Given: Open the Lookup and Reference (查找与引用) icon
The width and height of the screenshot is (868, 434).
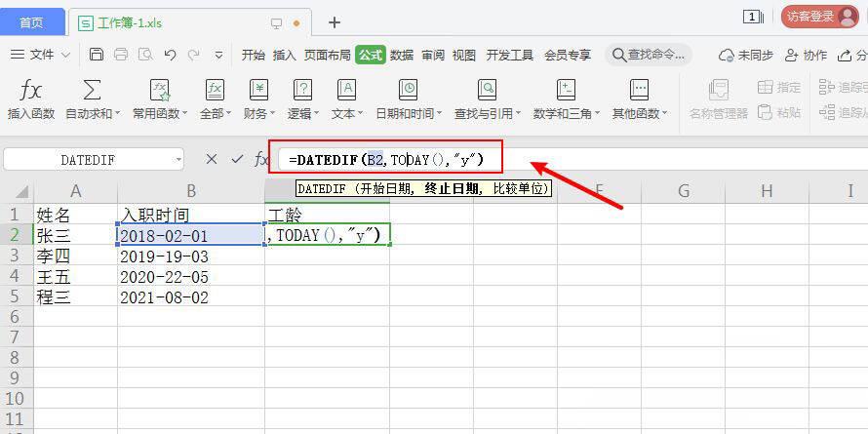Looking at the screenshot, I should point(487,90).
